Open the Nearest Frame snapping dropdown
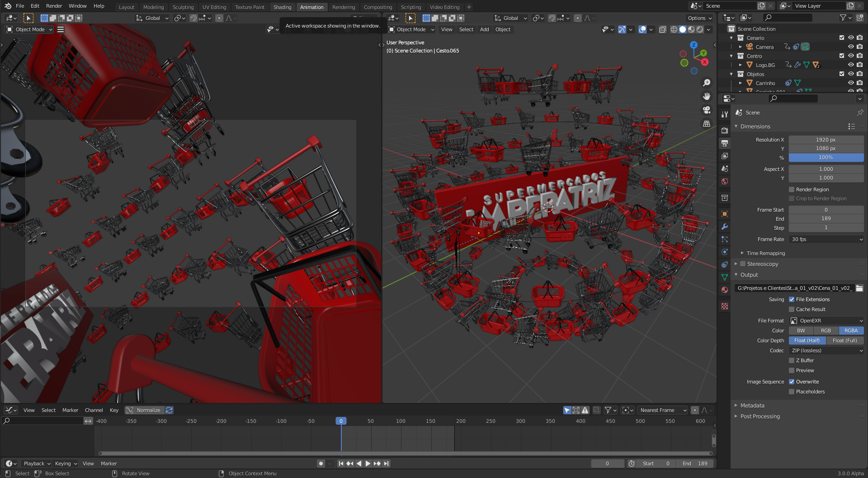 (662, 410)
